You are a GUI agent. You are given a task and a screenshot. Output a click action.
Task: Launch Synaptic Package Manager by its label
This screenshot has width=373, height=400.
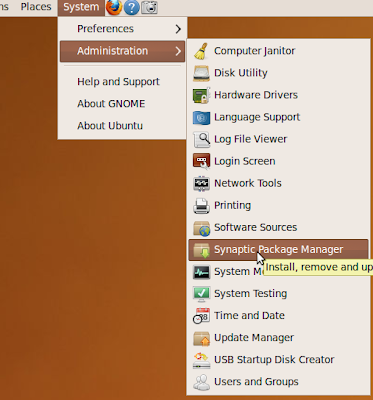279,250
